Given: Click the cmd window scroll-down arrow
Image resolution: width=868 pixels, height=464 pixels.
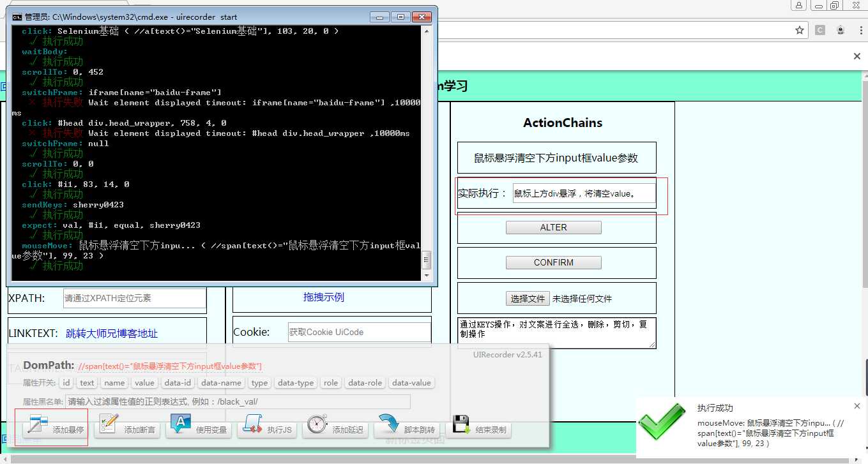Looking at the screenshot, I should pos(427,276).
